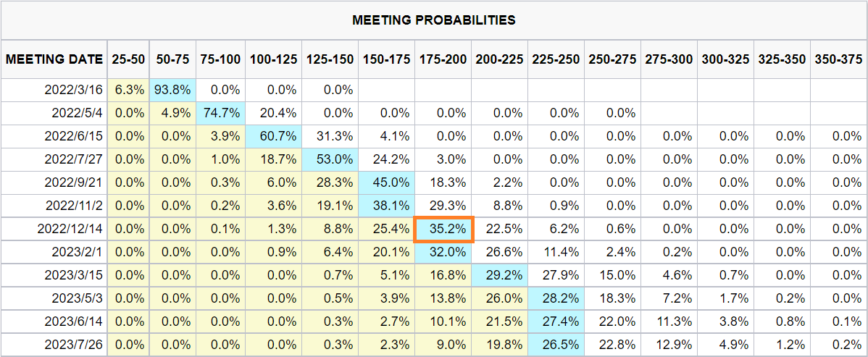Viewport: 868px width, 357px height.
Task: Click the MEETING PROBABILITIES title bar
Action: coord(434,20)
